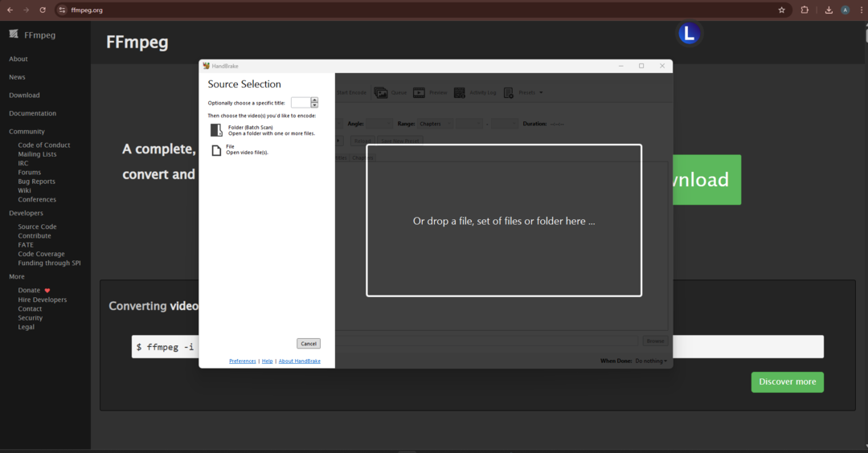Open the Activity Log toolbar icon
The height and width of the screenshot is (453, 868).
coord(460,92)
